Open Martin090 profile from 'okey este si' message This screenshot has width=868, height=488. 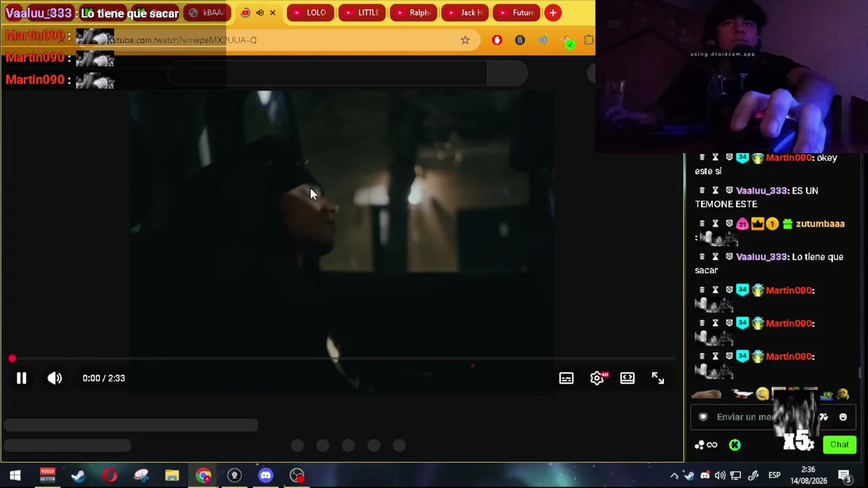789,157
